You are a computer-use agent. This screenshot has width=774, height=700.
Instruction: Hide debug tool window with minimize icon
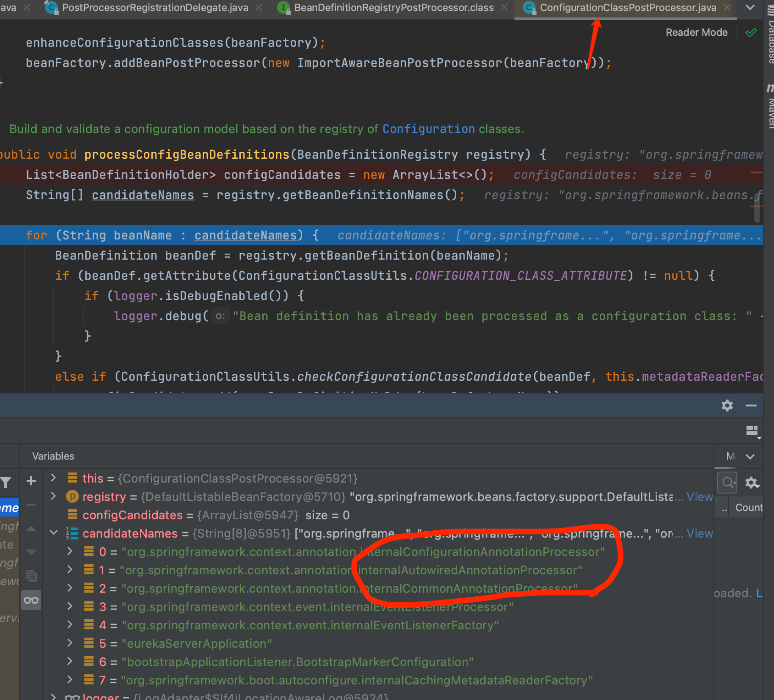coord(751,406)
